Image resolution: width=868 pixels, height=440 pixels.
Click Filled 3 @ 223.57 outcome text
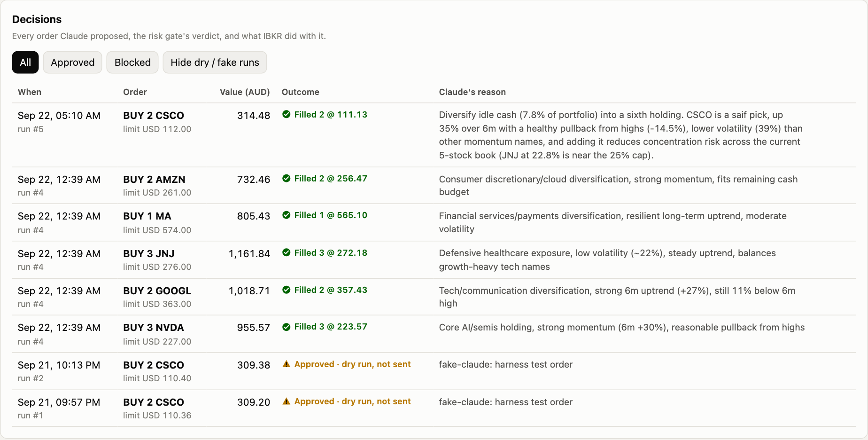click(x=331, y=327)
